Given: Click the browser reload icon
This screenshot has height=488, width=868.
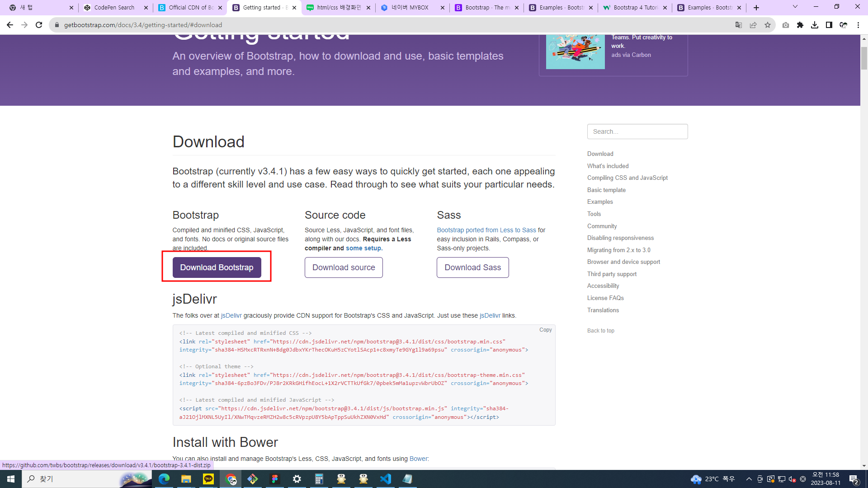Looking at the screenshot, I should click(39, 25).
